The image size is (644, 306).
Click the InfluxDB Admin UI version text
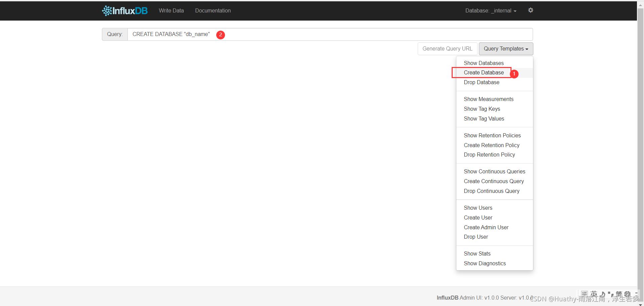coord(485,298)
